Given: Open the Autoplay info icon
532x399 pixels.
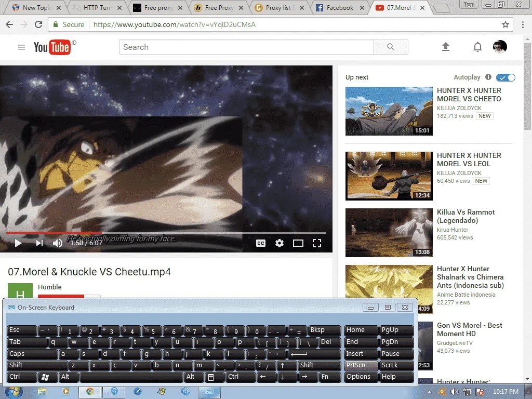Looking at the screenshot, I should coord(488,77).
